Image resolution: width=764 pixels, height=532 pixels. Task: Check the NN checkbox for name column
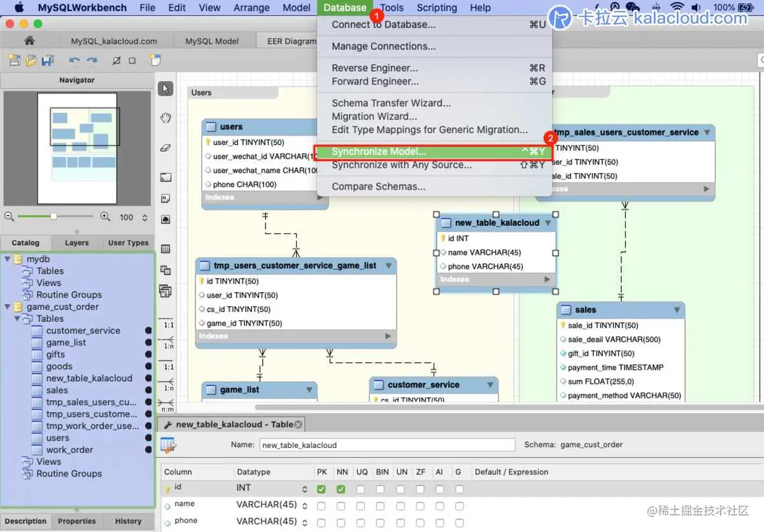[341, 507]
